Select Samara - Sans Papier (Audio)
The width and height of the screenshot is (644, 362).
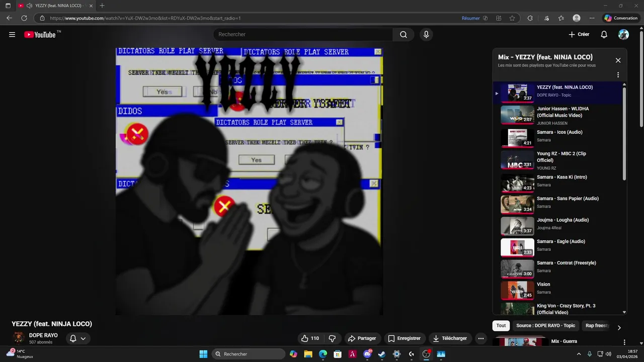point(557,204)
